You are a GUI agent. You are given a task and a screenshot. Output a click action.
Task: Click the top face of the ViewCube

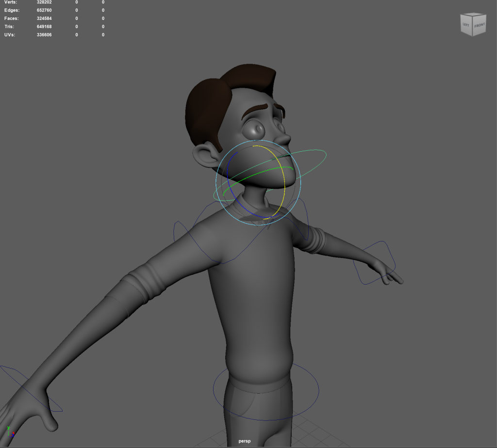[x=473, y=17]
